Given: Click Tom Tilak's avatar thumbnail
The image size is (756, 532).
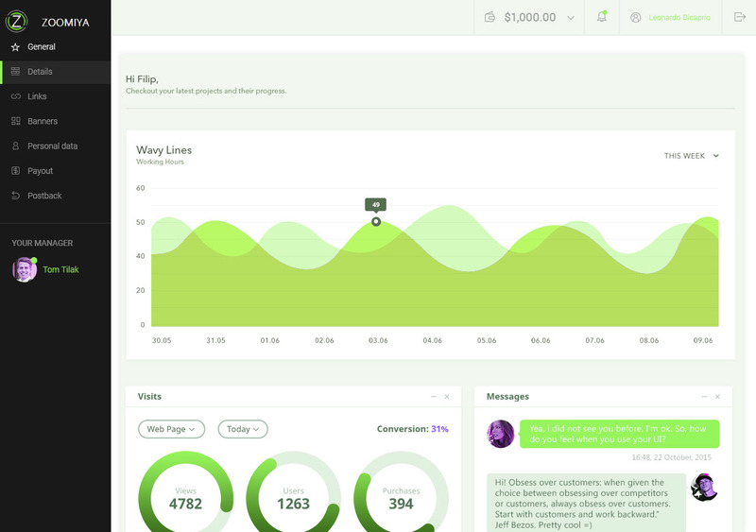Looking at the screenshot, I should pyautogui.click(x=24, y=270).
